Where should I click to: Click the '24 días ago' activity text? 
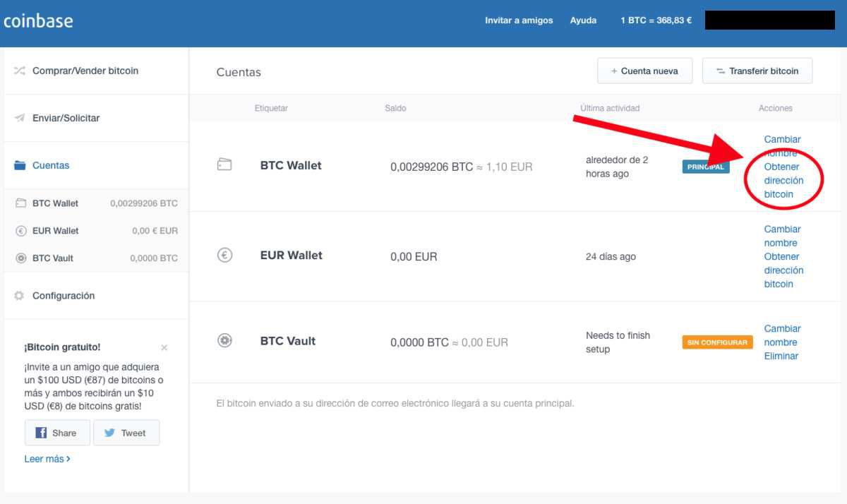tap(611, 257)
